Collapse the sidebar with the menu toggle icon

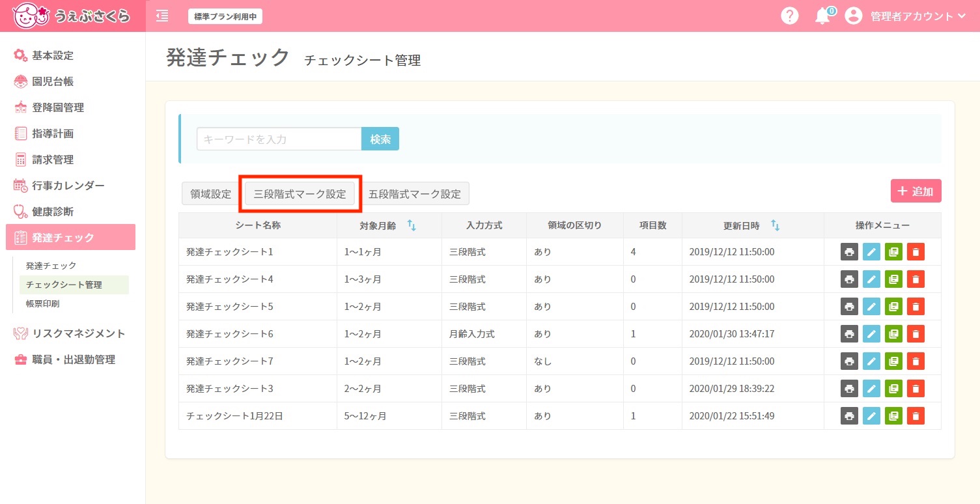[x=162, y=16]
